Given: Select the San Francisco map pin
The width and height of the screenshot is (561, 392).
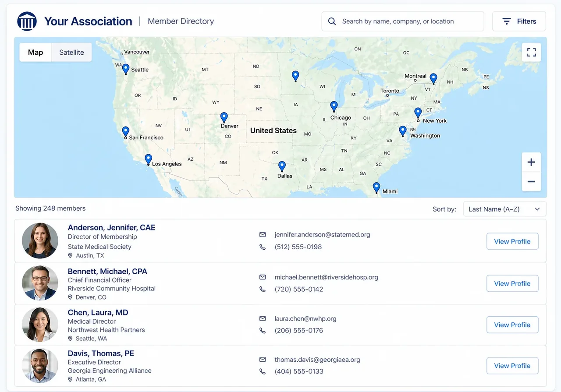Looking at the screenshot, I should pos(126,132).
